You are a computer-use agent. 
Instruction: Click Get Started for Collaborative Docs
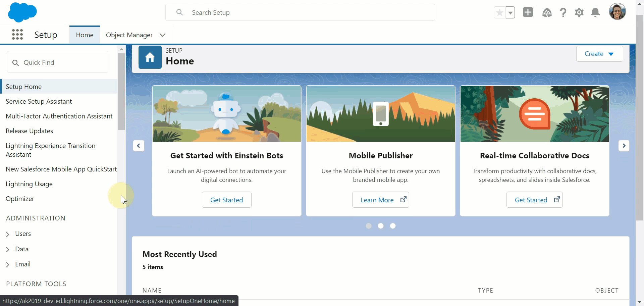pyautogui.click(x=534, y=200)
